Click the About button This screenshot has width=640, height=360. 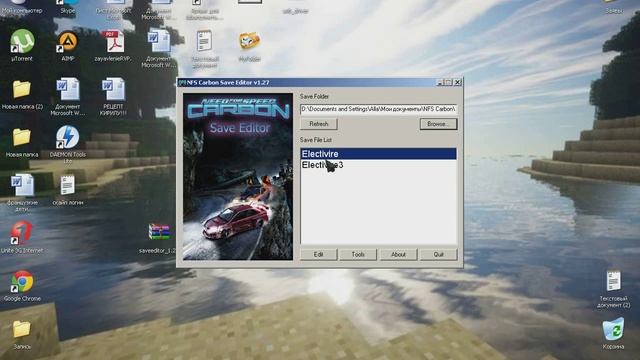coord(398,254)
